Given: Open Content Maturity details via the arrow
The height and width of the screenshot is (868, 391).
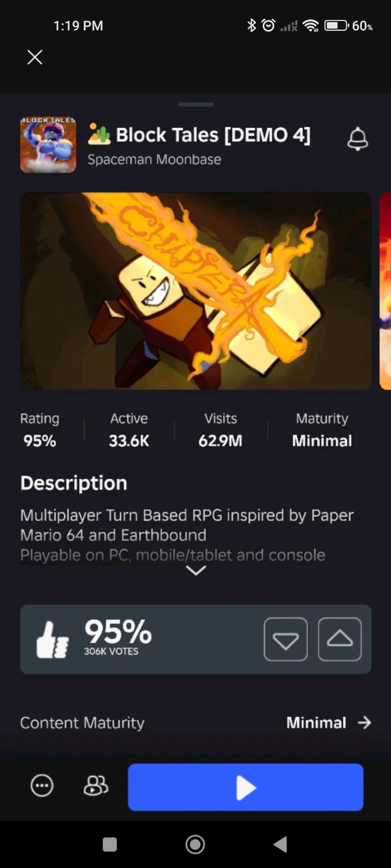Looking at the screenshot, I should [x=364, y=723].
